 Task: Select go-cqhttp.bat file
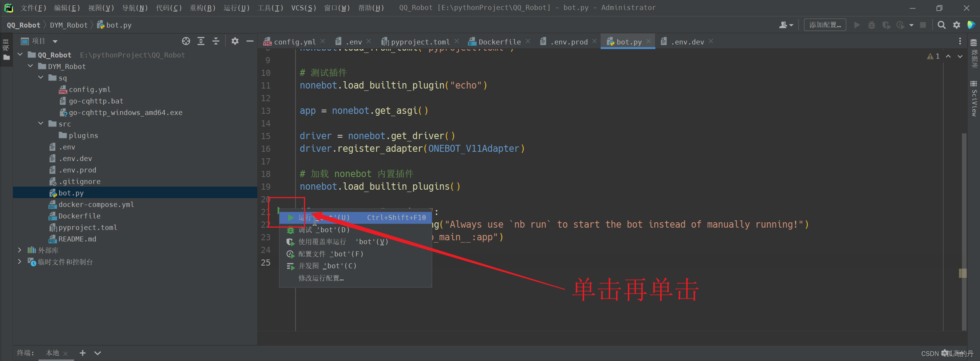point(96,101)
